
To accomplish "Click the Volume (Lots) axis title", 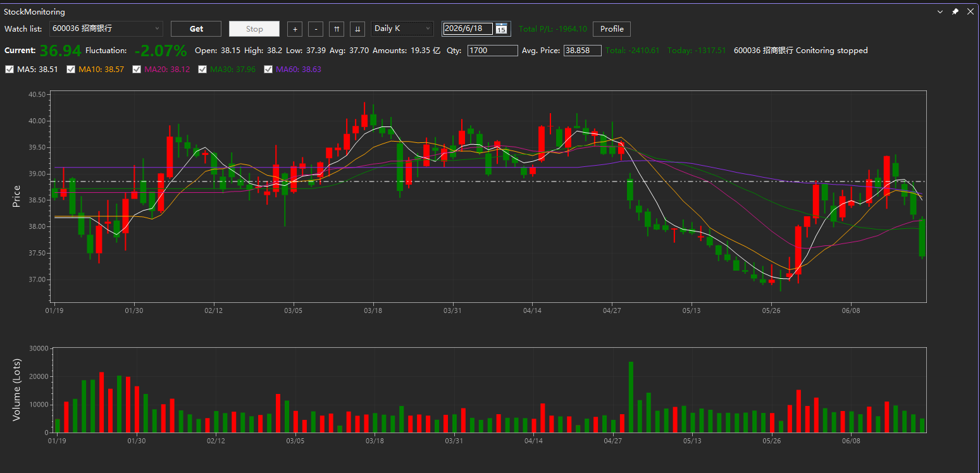I will click(17, 390).
